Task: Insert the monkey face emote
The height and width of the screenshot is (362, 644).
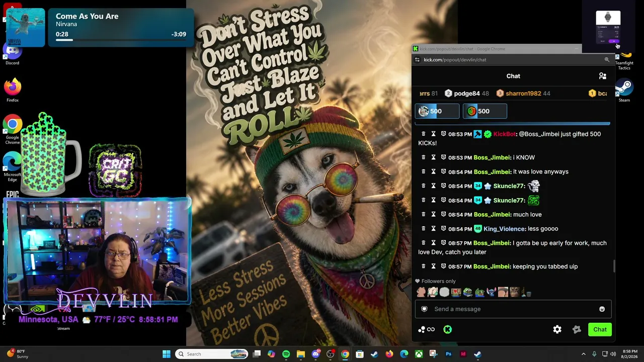Action: [514, 293]
